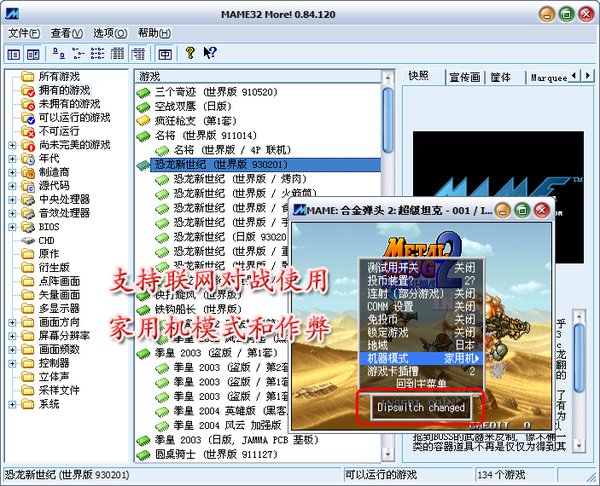The height and width of the screenshot is (486, 600).
Task: Select the 原作 folder
Action: (x=49, y=254)
